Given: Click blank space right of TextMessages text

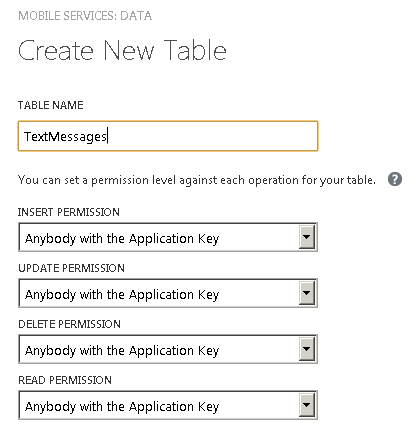Looking at the screenshot, I should tap(213, 136).
